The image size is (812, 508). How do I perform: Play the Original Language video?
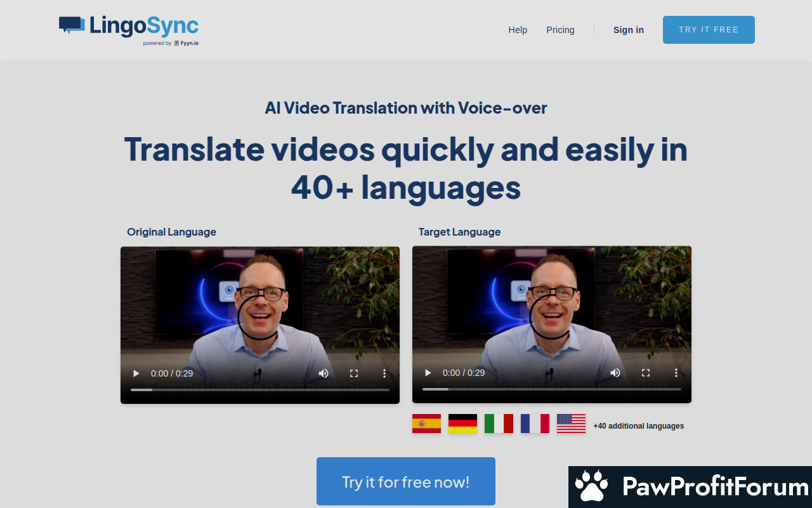136,373
